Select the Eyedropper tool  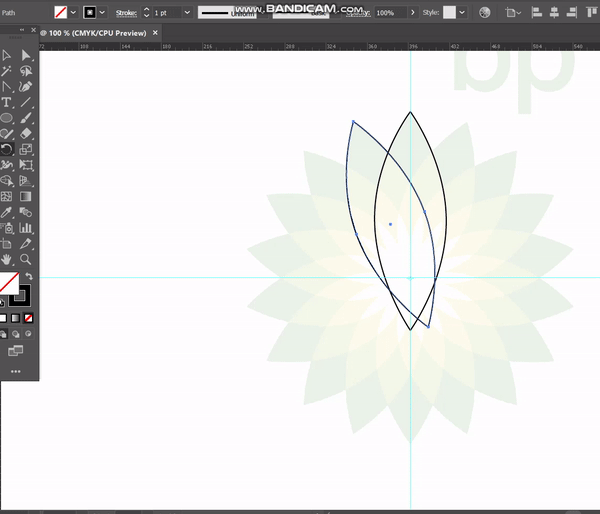(6, 212)
